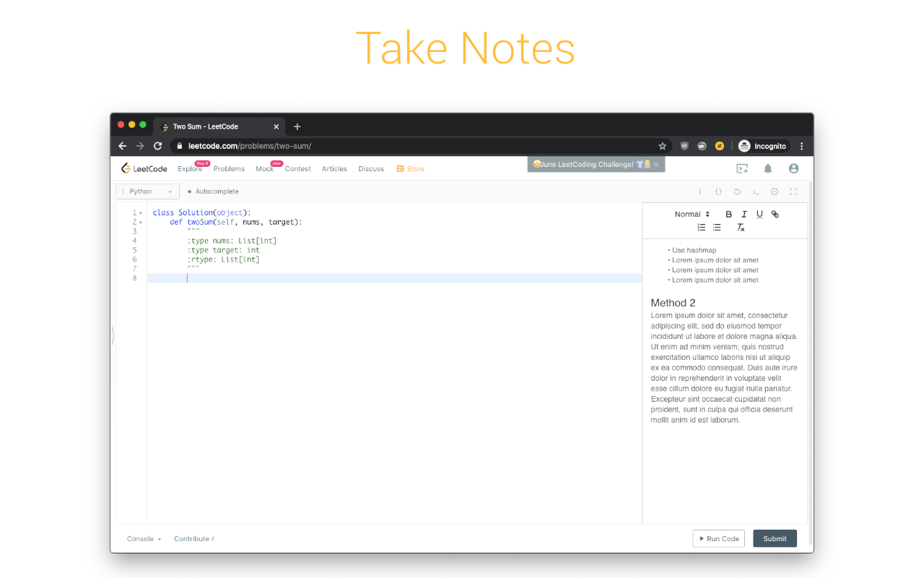Open the terminal shortcut icon in editor toolbar
924x578 pixels.
[x=756, y=191]
